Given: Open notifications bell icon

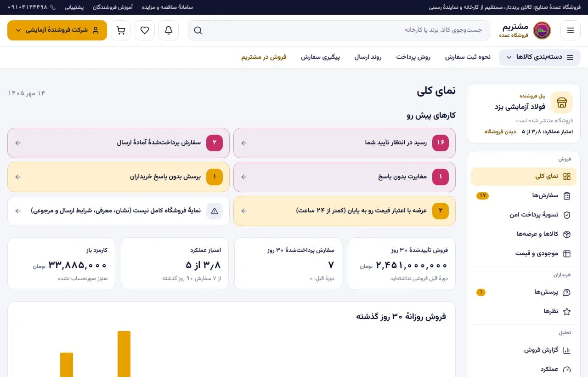Looking at the screenshot, I should tap(169, 30).
